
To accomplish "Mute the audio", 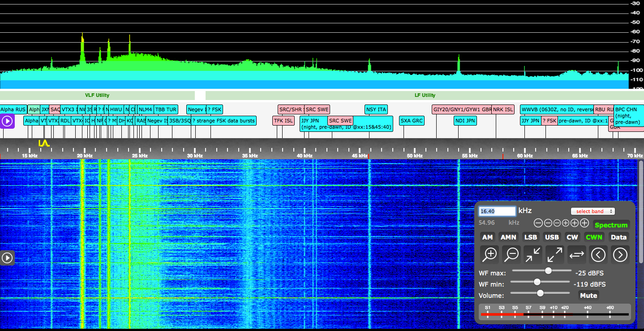I will tap(588, 295).
